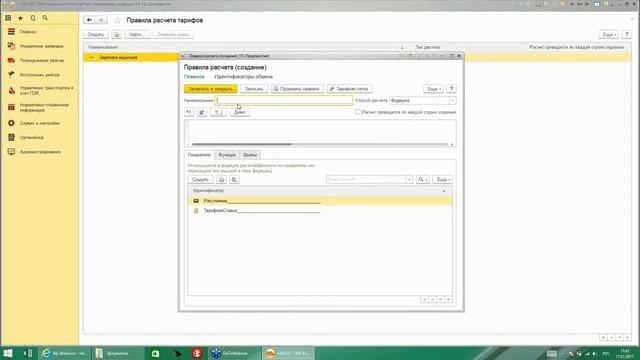Click Создать in the indicators toolbar
Screen dimensions: 640x360
pos(200,180)
